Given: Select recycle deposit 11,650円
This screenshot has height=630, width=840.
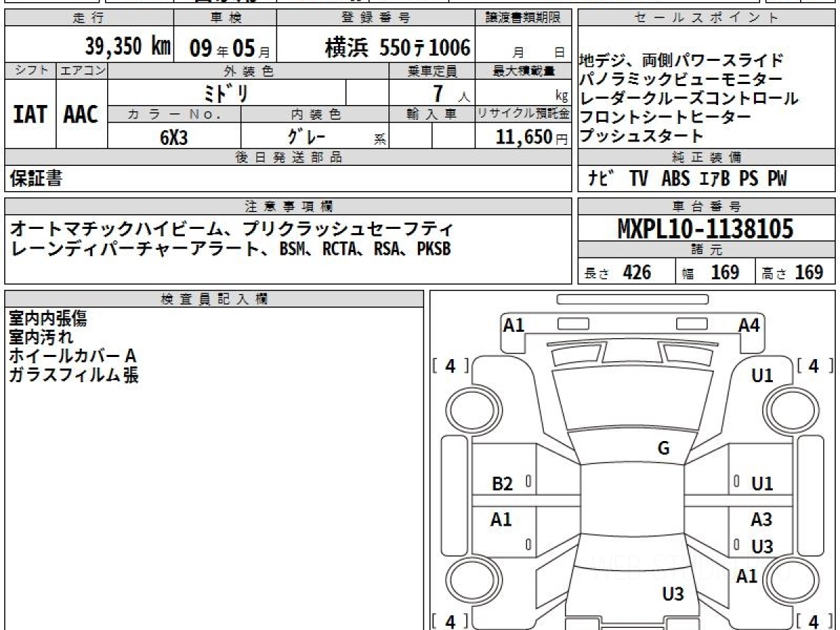Looking at the screenshot, I should [x=532, y=137].
